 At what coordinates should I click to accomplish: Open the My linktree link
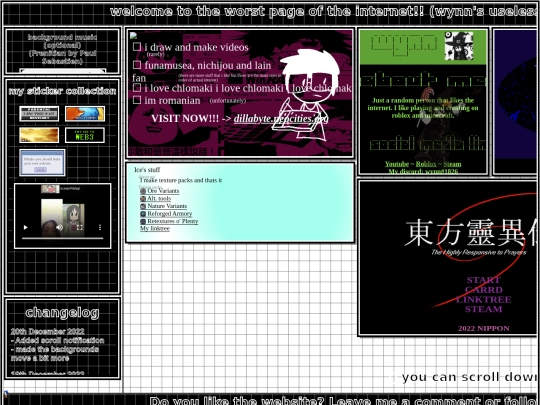point(155,229)
